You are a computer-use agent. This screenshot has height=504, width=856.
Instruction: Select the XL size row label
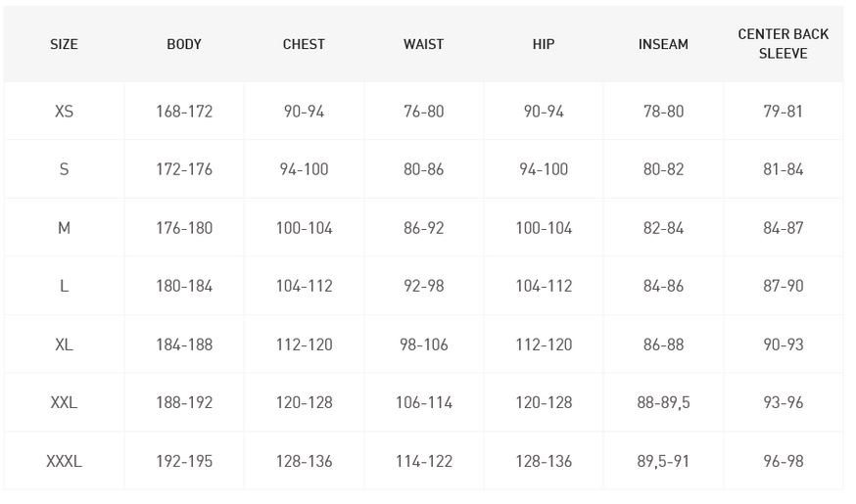[x=64, y=344]
